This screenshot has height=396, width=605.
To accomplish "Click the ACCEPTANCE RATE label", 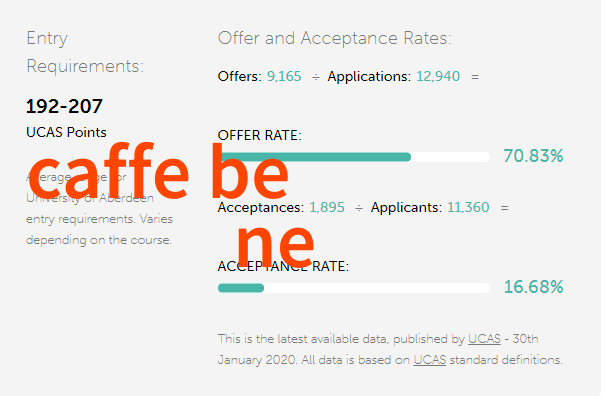I will coord(283,266).
